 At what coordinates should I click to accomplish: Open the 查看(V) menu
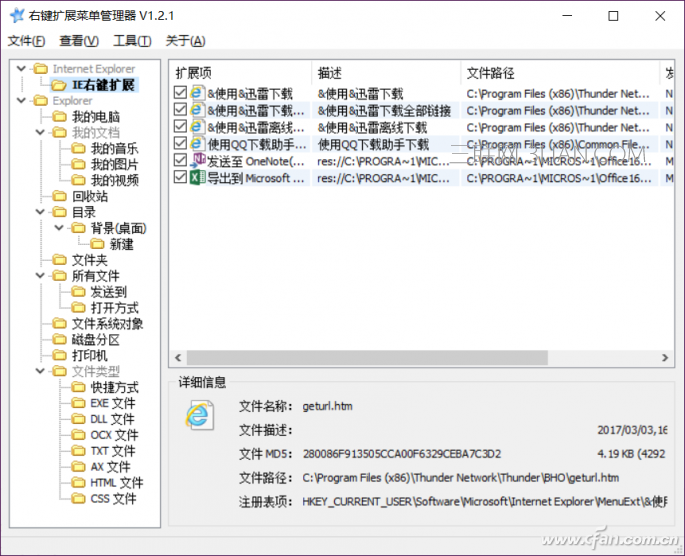[79, 41]
